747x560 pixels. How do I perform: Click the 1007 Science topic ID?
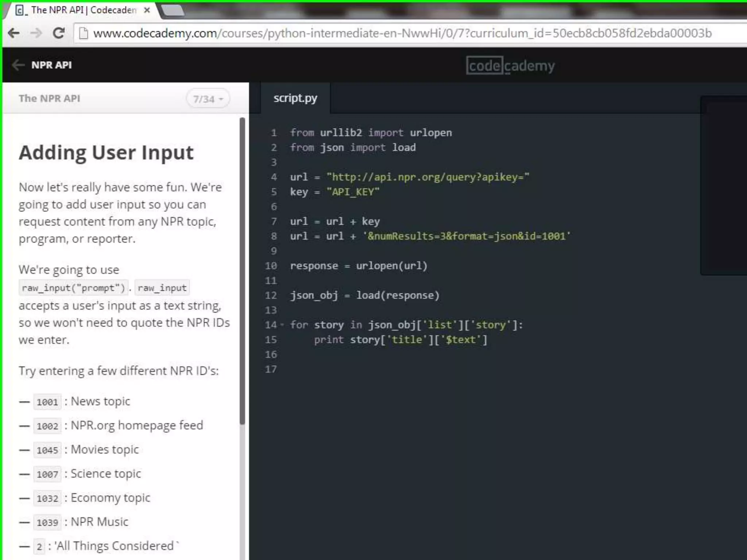click(x=47, y=474)
